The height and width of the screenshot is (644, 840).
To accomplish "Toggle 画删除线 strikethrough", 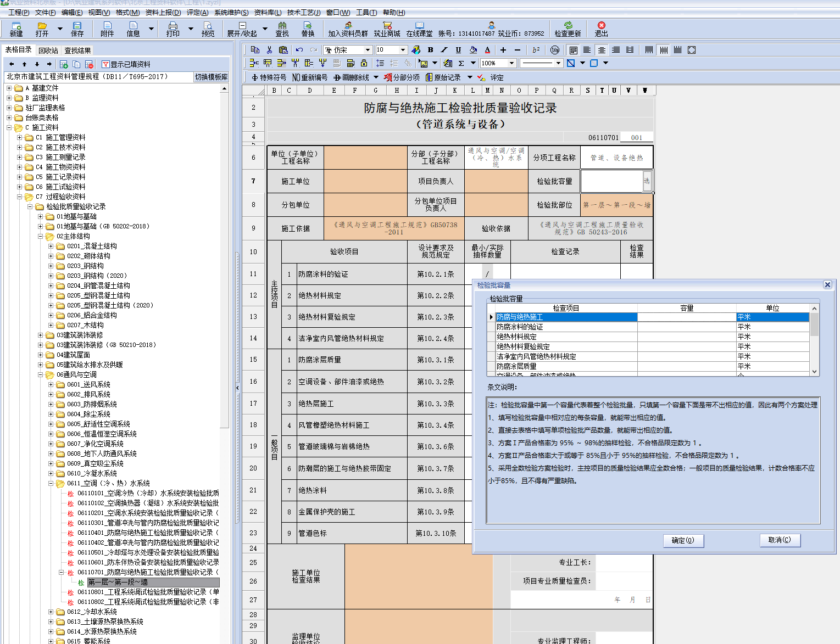I will coord(352,77).
